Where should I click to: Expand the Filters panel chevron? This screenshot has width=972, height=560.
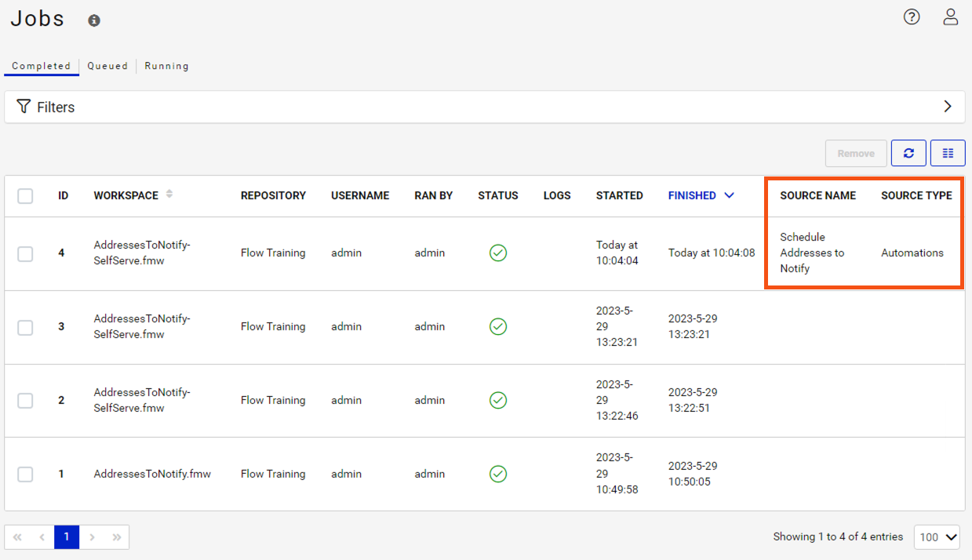coord(947,106)
